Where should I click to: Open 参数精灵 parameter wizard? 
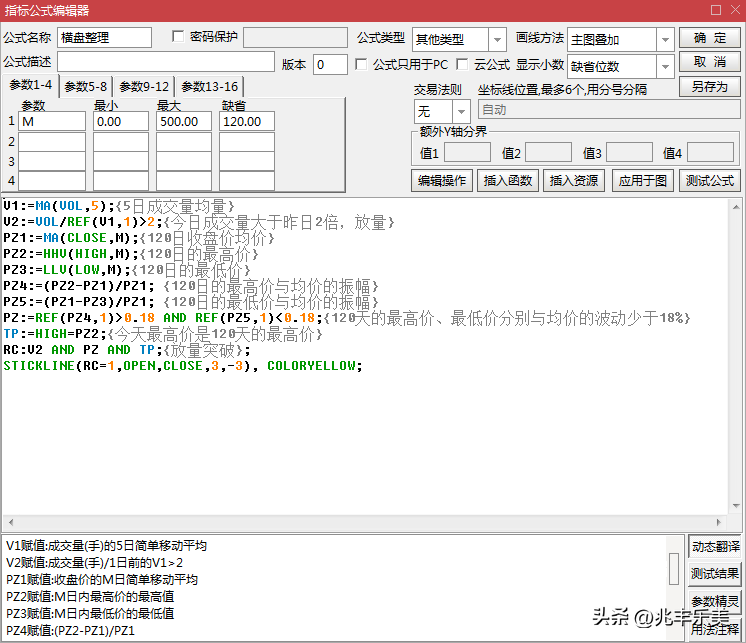click(715, 602)
